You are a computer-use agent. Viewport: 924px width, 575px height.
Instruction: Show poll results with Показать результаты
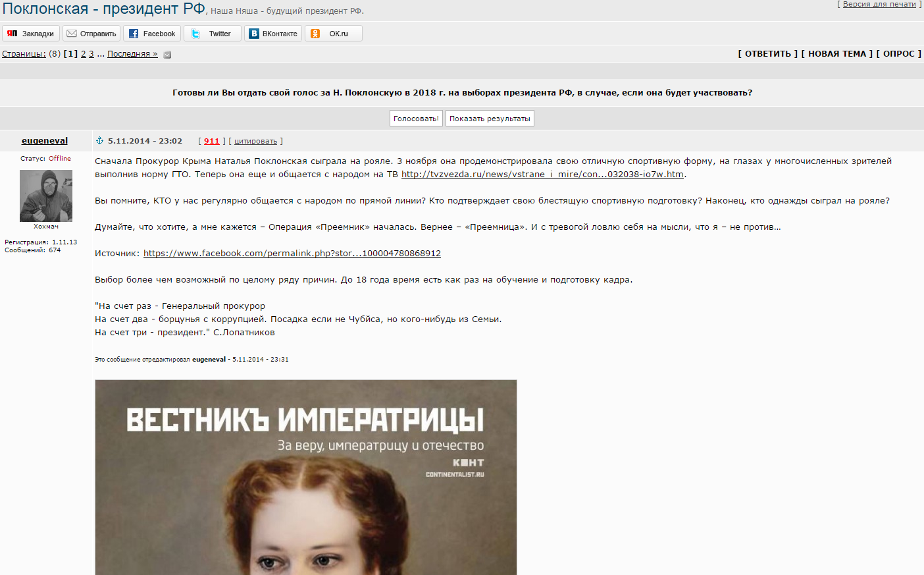490,119
